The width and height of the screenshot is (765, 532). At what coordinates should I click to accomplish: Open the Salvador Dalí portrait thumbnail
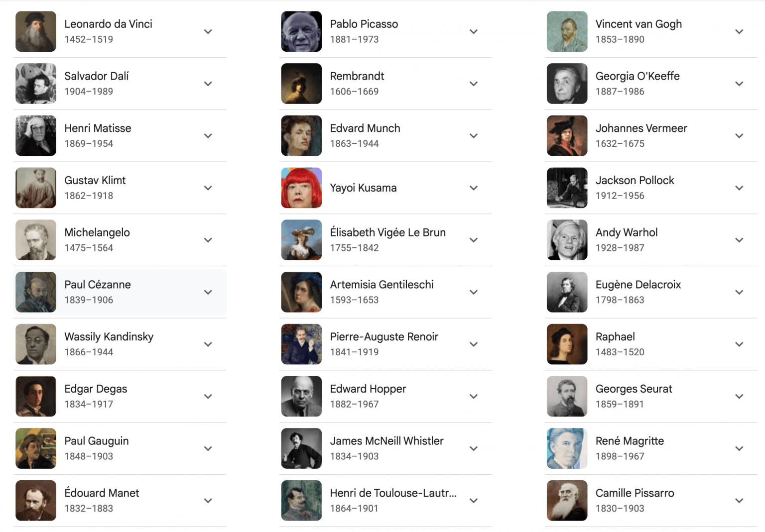click(x=35, y=84)
